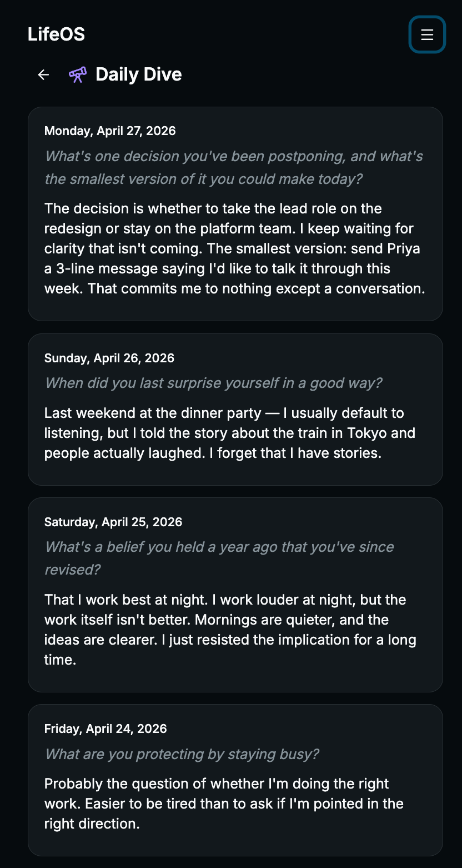Click the prompt about a revised belief
This screenshot has height=868, width=462.
[x=219, y=558]
